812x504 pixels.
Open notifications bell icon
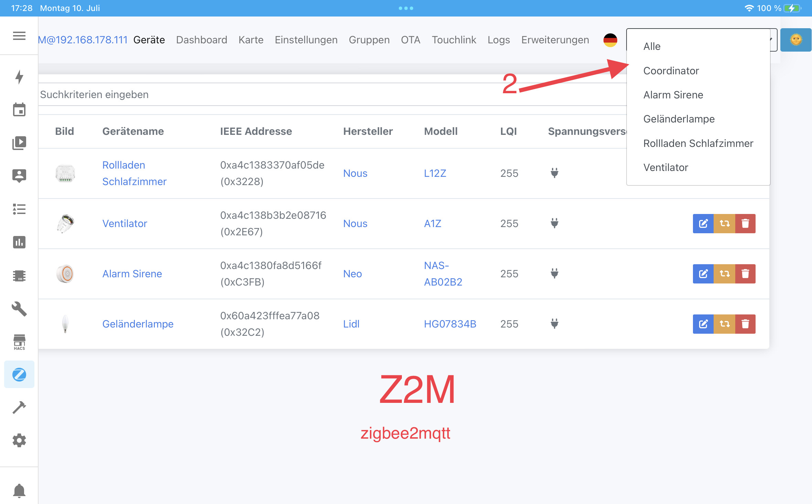click(x=19, y=490)
